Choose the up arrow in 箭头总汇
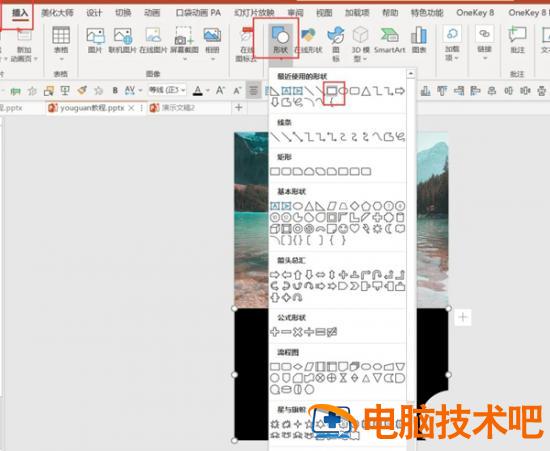The image size is (550, 451). [298, 275]
